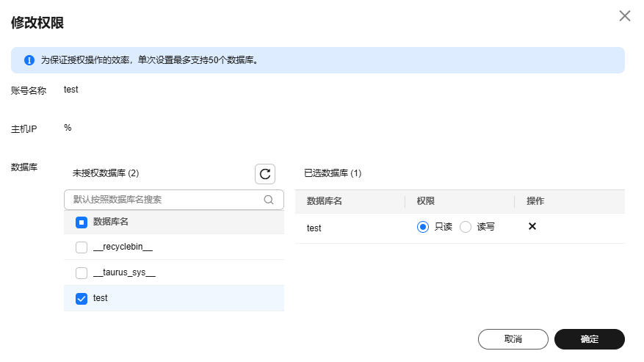644x362 pixels.
Task: Remove test from selected databases
Action: click(532, 227)
